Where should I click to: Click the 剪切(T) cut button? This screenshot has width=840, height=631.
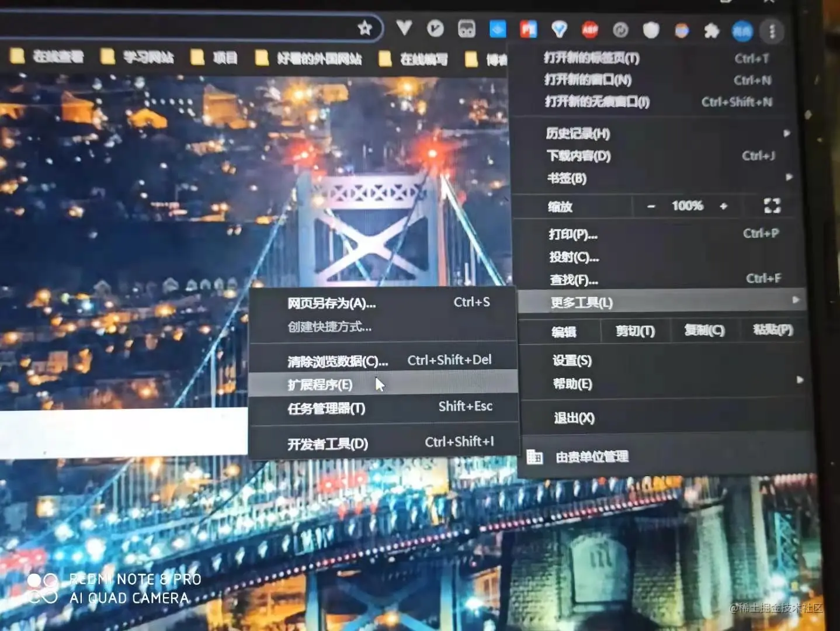click(636, 331)
